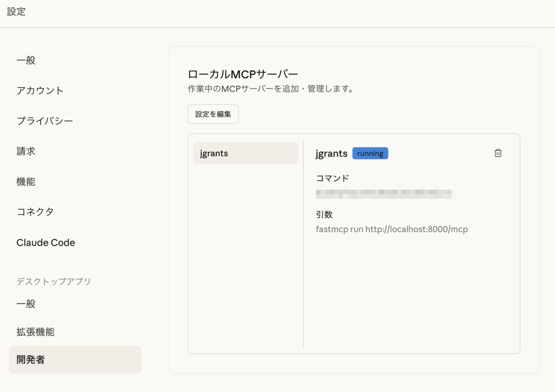
Task: Delete the jgrants server with trash icon
Action: 498,153
